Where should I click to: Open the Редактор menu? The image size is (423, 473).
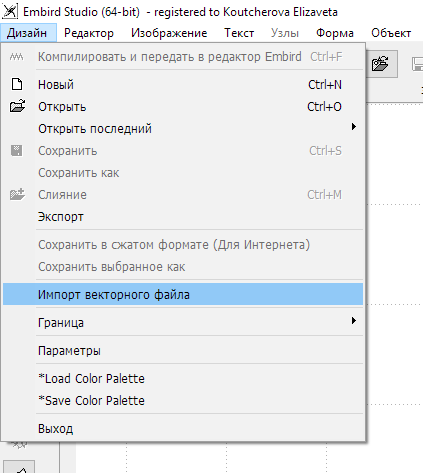(89, 33)
